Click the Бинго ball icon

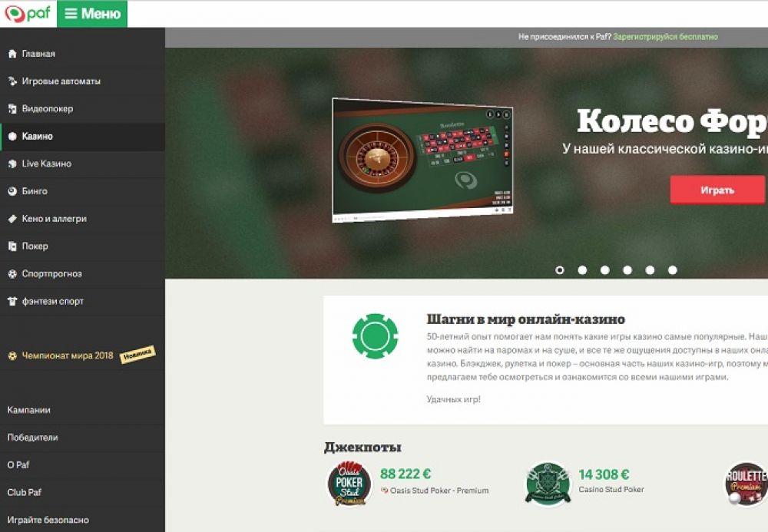click(12, 191)
